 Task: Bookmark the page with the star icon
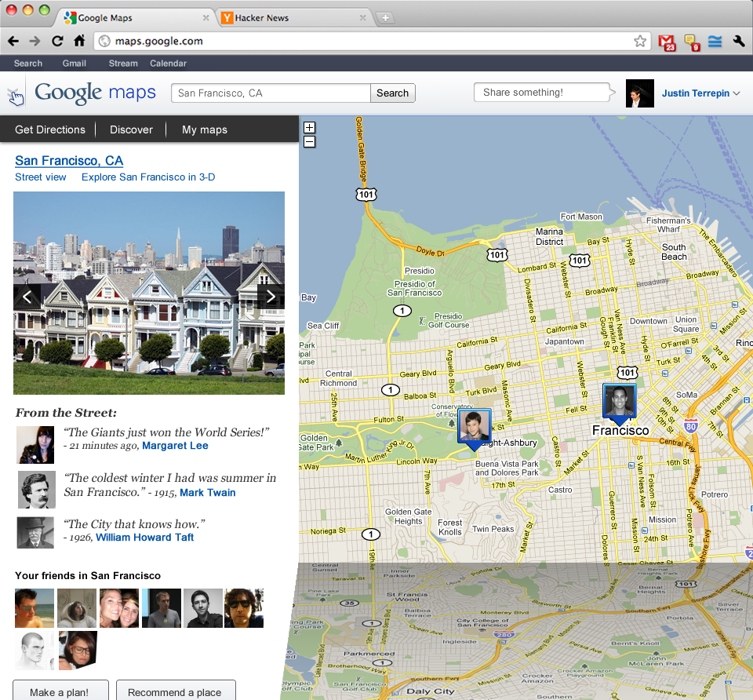pyautogui.click(x=640, y=42)
